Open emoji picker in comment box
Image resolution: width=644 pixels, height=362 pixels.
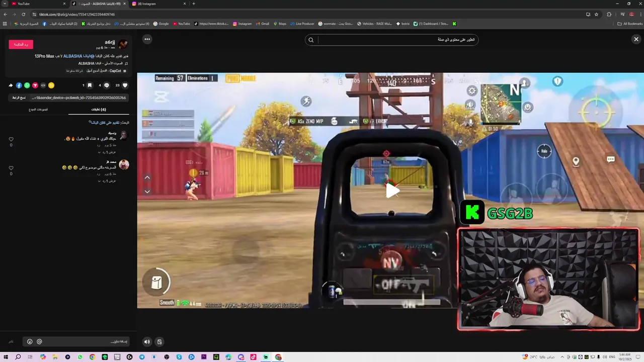point(30,342)
